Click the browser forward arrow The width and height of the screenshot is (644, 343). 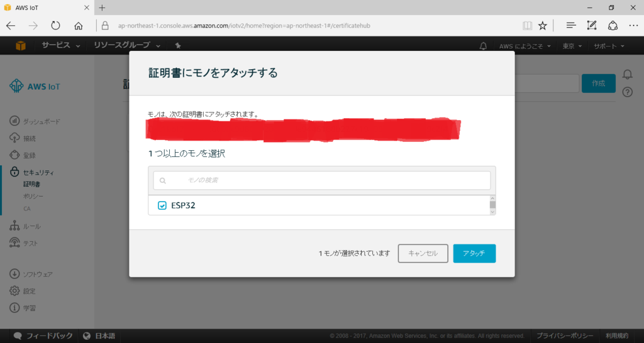pos(33,26)
